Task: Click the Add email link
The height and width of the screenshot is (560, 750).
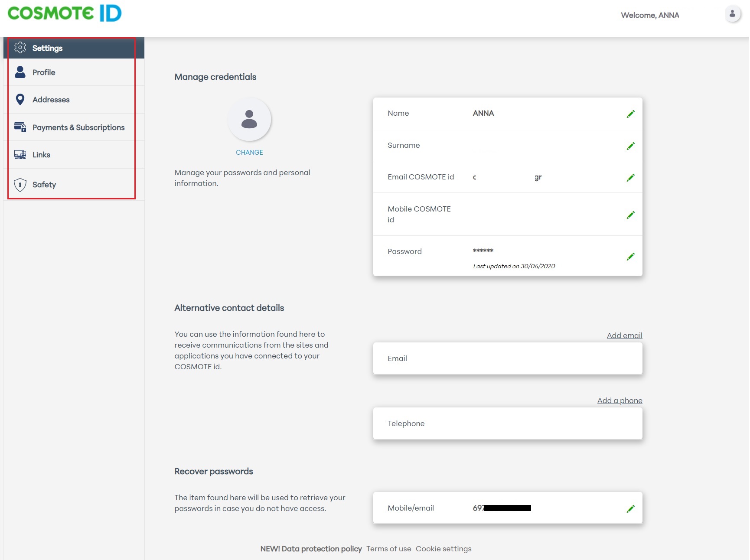Action: tap(624, 335)
